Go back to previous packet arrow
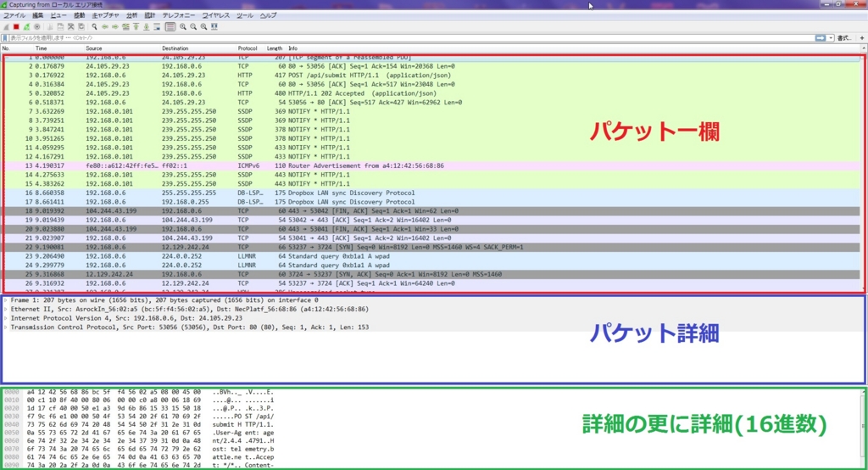The image size is (868, 470). click(x=104, y=26)
